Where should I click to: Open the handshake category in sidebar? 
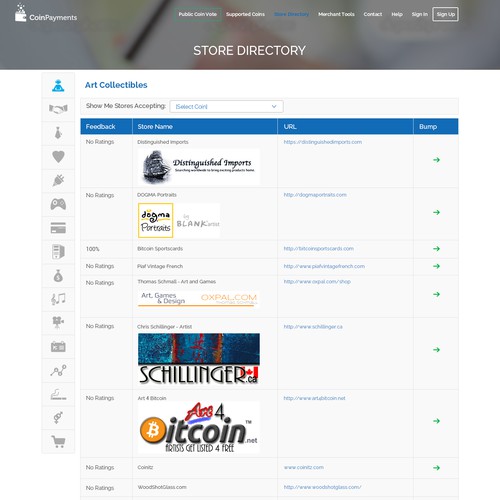(58, 109)
